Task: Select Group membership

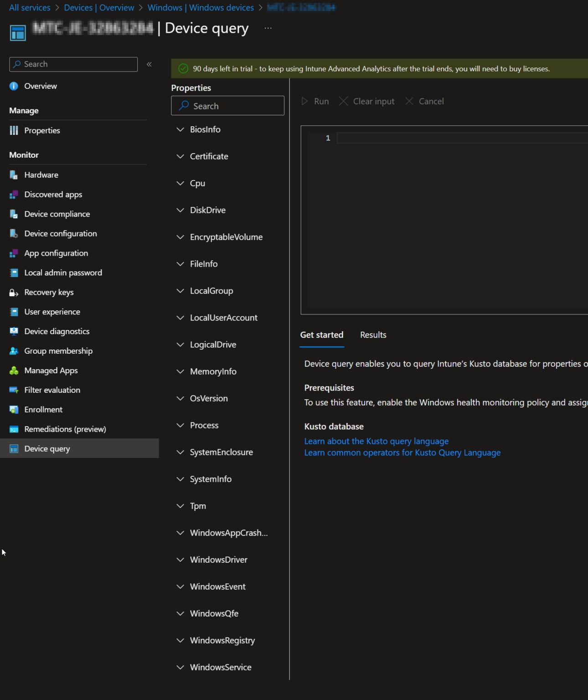Action: click(x=57, y=351)
